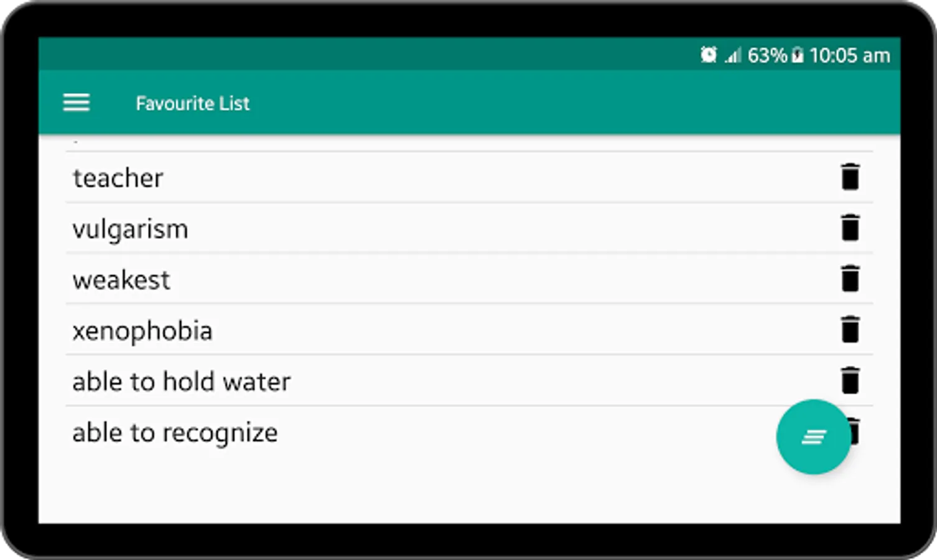937x560 pixels.
Task: Tap the battery icon in status bar
Action: 798,56
